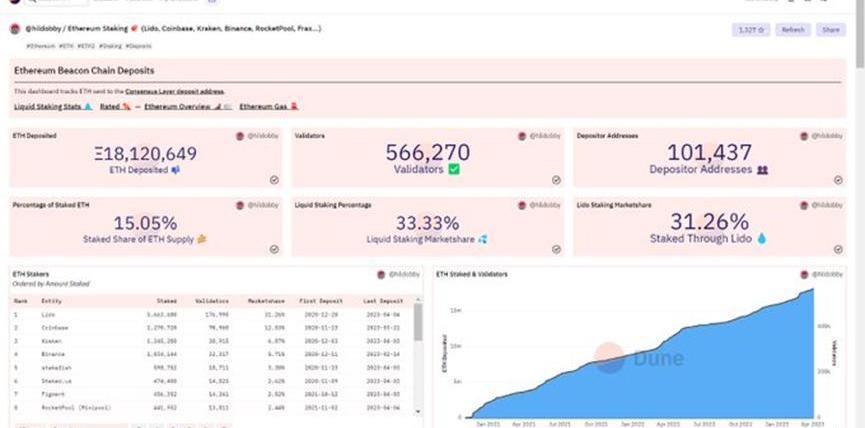865x428 pixels.
Task: Sort table by Marketshare column header
Action: click(x=266, y=301)
